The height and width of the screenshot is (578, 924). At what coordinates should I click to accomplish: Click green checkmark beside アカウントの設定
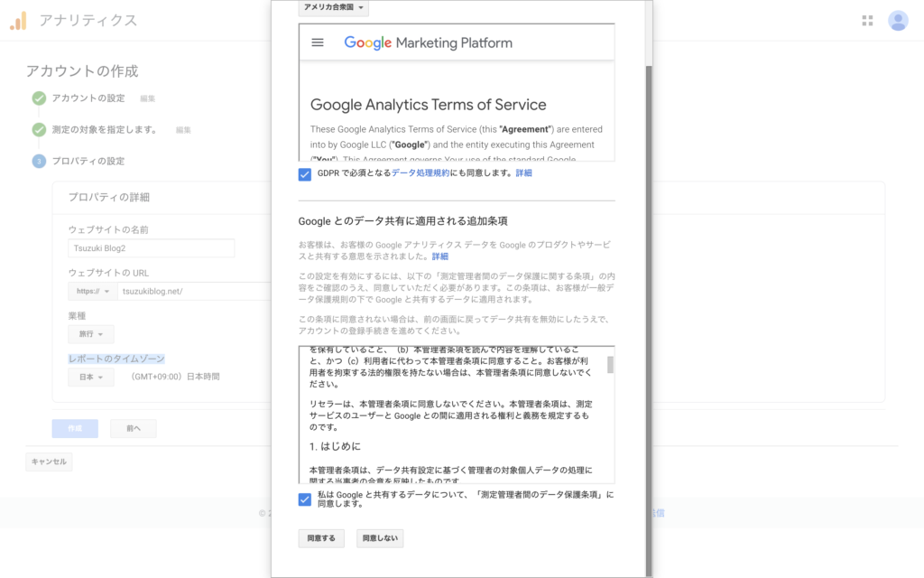(x=39, y=98)
